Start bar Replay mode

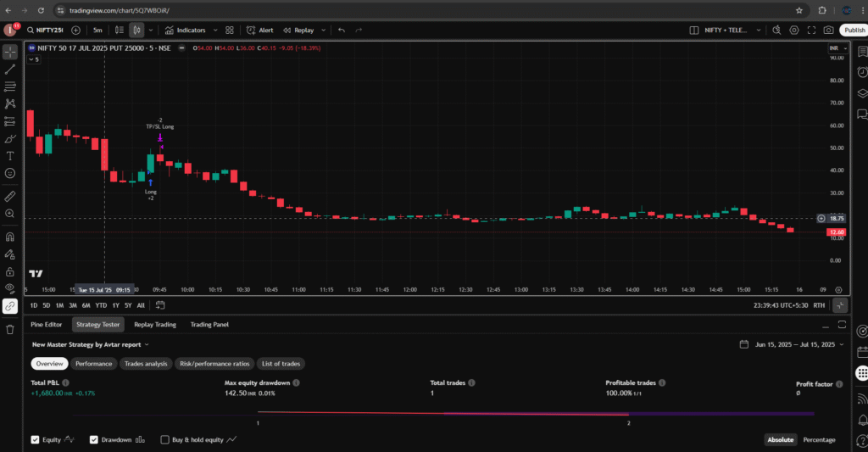(x=299, y=30)
